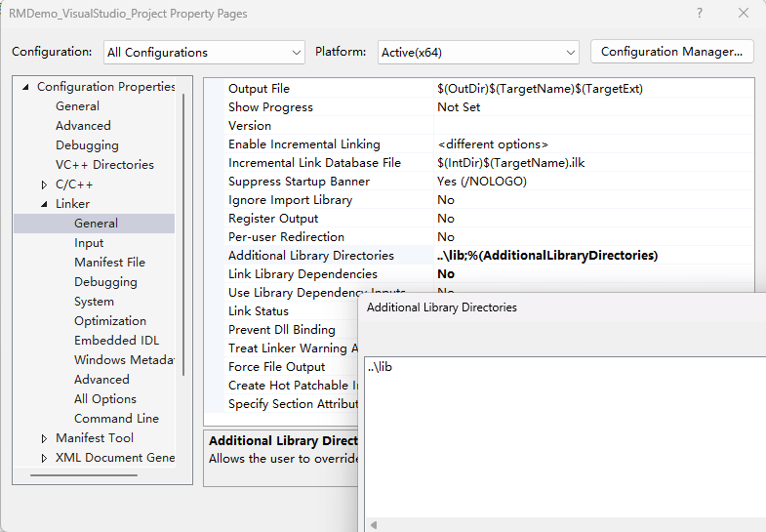Expand the C/C++ tree node
This screenshot has width=766, height=532.
tap(44, 184)
